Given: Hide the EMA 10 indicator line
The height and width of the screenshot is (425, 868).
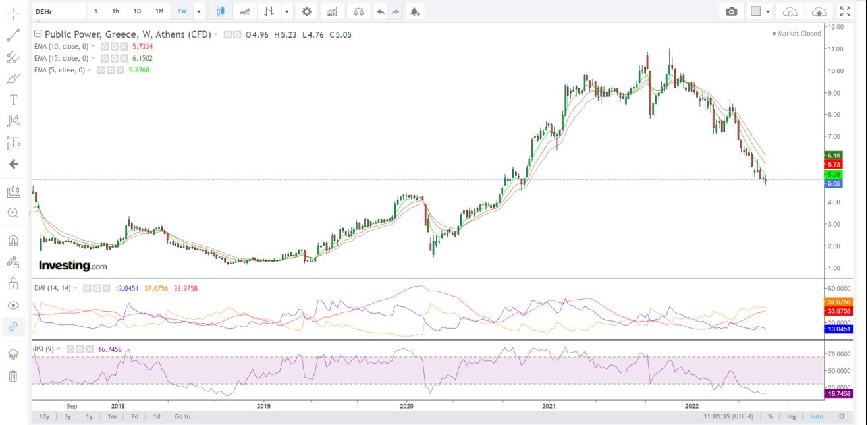Looking at the screenshot, I should point(103,47).
